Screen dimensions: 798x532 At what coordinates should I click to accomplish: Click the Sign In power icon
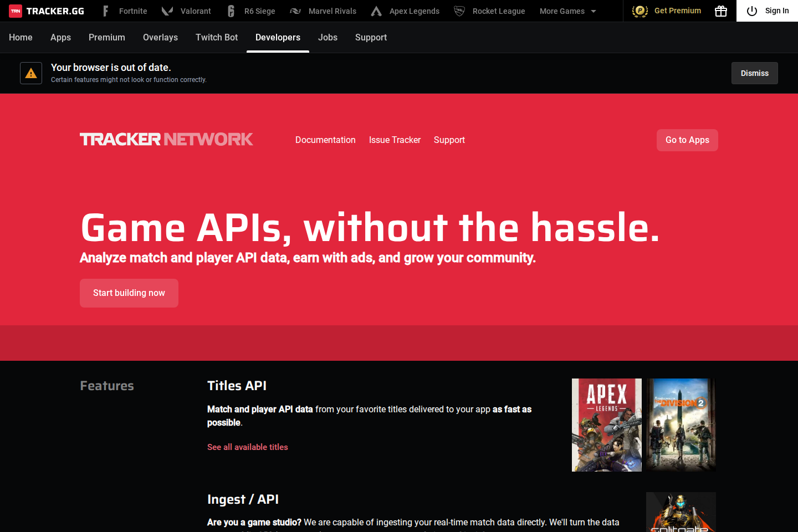coord(752,11)
